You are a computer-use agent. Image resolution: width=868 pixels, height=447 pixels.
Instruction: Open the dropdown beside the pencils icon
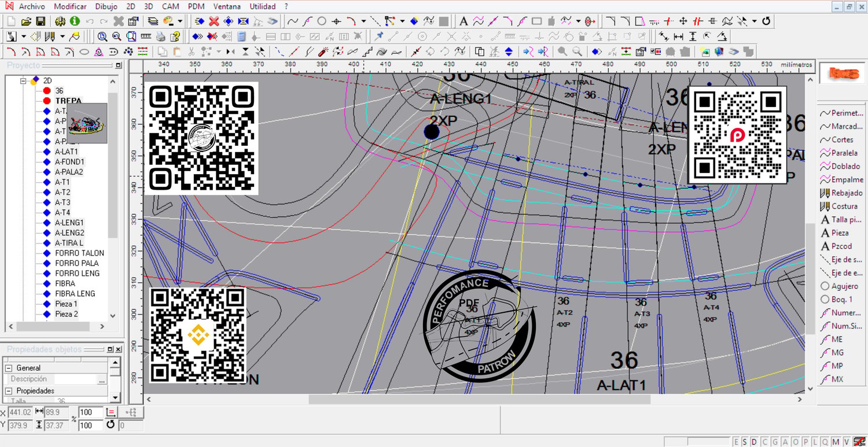pyautogui.click(x=63, y=36)
